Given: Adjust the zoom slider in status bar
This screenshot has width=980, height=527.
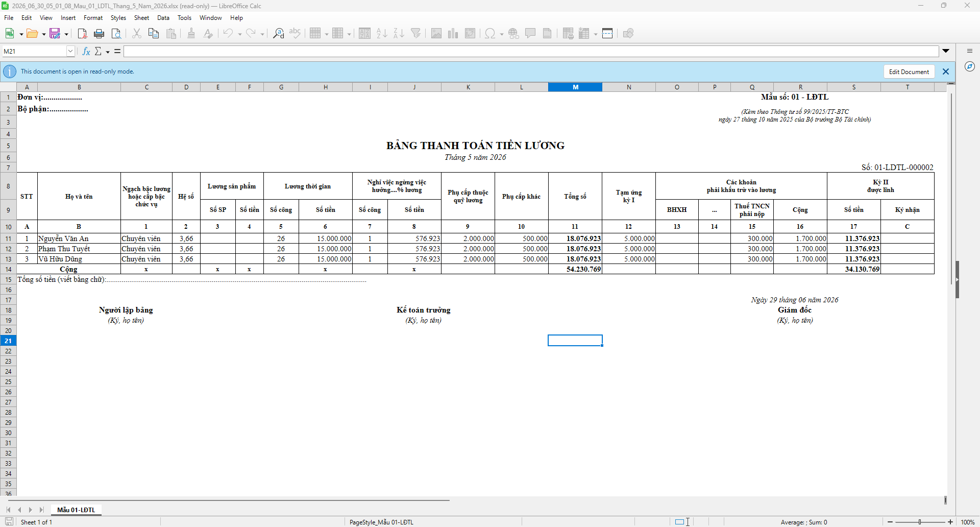Looking at the screenshot, I should click(920, 522).
